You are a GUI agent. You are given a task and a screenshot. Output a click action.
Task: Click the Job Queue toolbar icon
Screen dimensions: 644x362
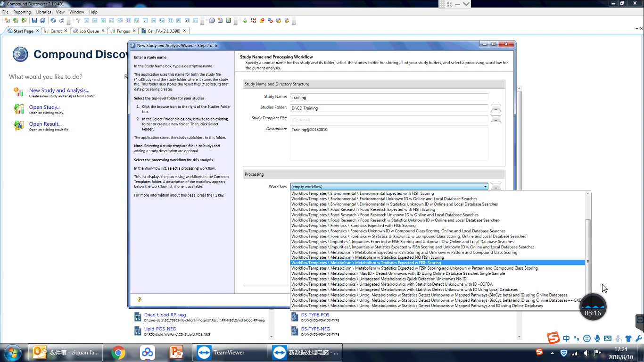[x=62, y=21]
